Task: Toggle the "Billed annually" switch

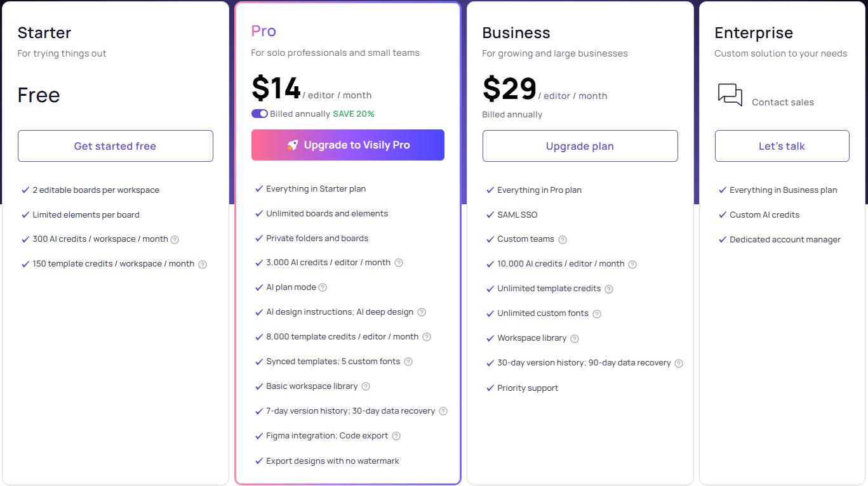Action: click(x=259, y=114)
